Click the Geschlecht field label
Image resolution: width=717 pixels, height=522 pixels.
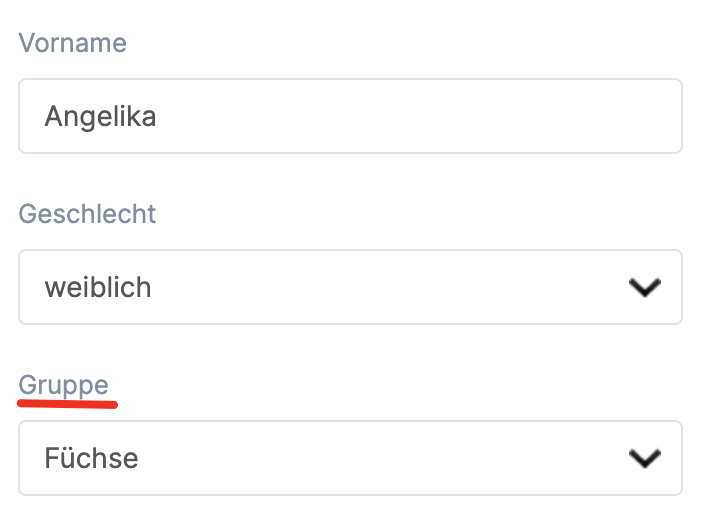point(87,214)
